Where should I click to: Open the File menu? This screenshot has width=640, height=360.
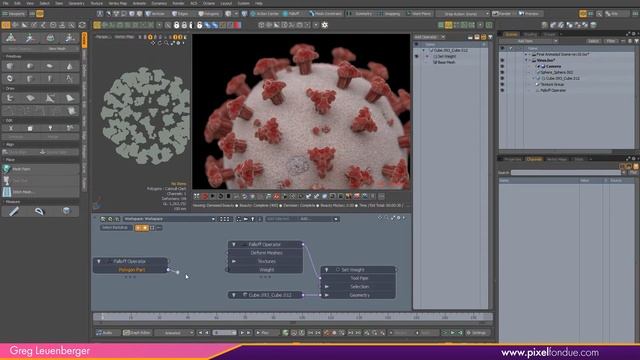pyautogui.click(x=6, y=3)
